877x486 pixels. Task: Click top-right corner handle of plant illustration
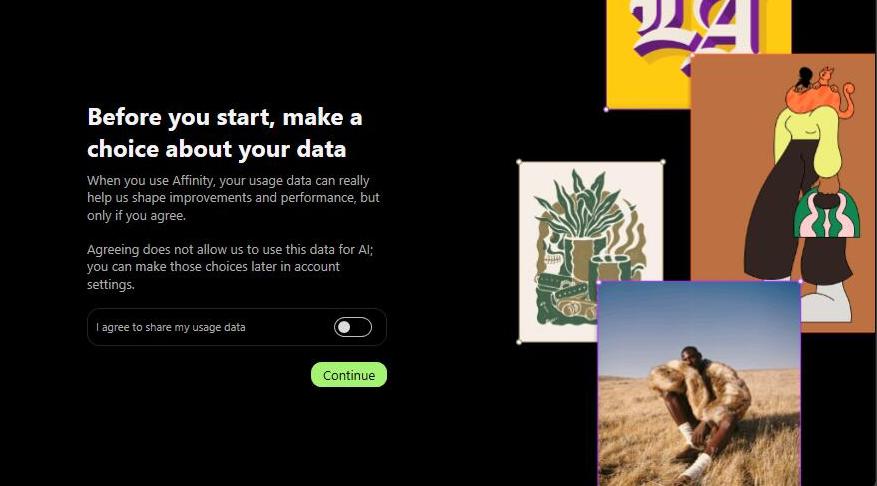663,162
